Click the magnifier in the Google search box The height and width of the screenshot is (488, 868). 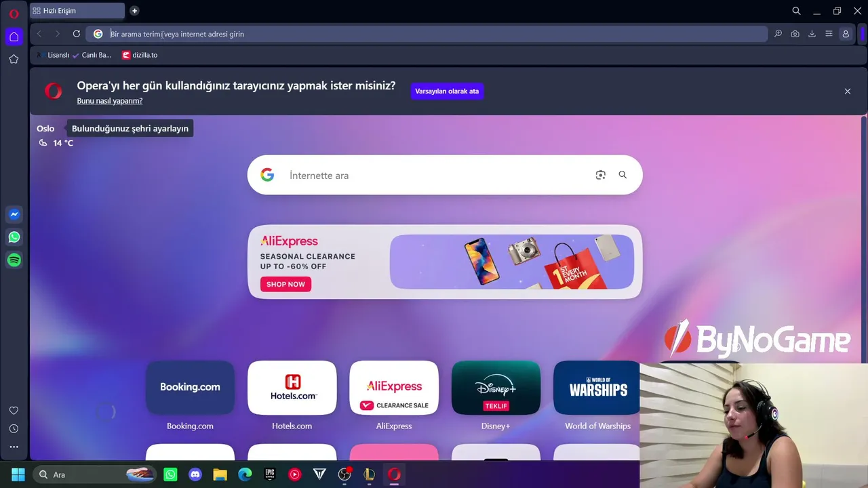click(623, 175)
